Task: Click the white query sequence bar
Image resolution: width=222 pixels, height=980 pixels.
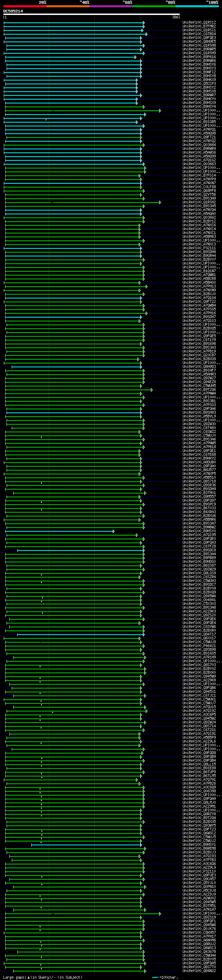Action: (92, 15)
